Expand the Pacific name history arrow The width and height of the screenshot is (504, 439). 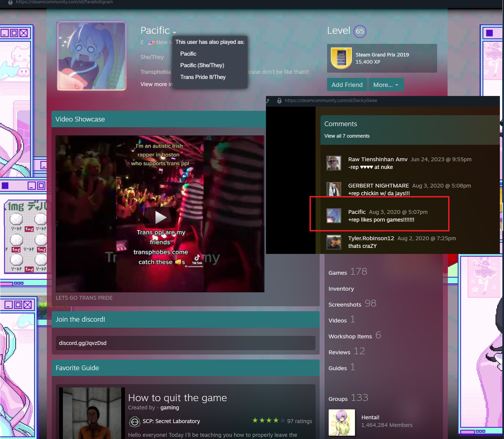coord(174,32)
